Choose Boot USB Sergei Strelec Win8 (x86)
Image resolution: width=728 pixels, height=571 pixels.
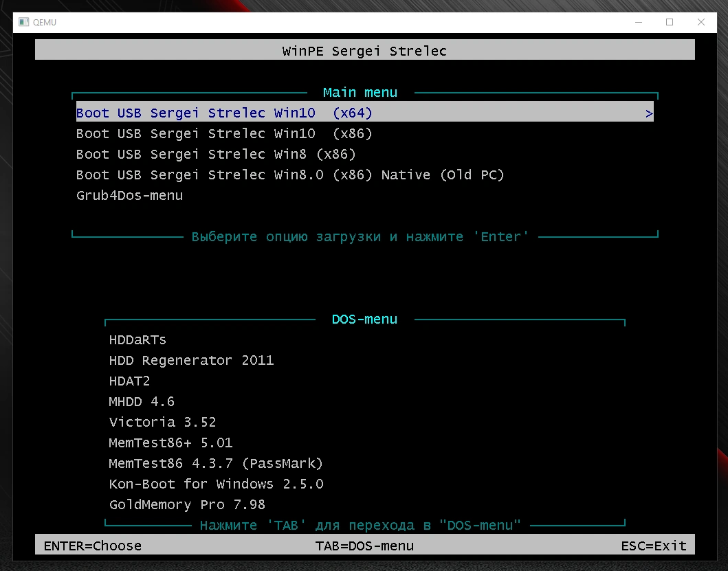pyautogui.click(x=216, y=154)
